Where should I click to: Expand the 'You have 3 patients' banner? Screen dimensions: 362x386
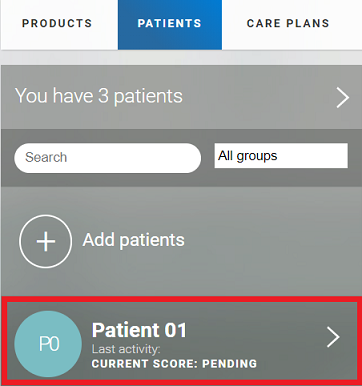point(181,97)
